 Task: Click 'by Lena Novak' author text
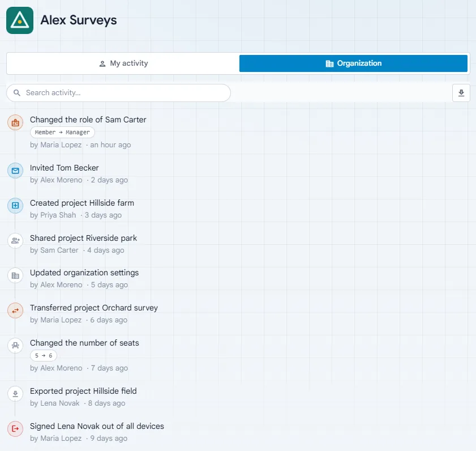point(55,403)
